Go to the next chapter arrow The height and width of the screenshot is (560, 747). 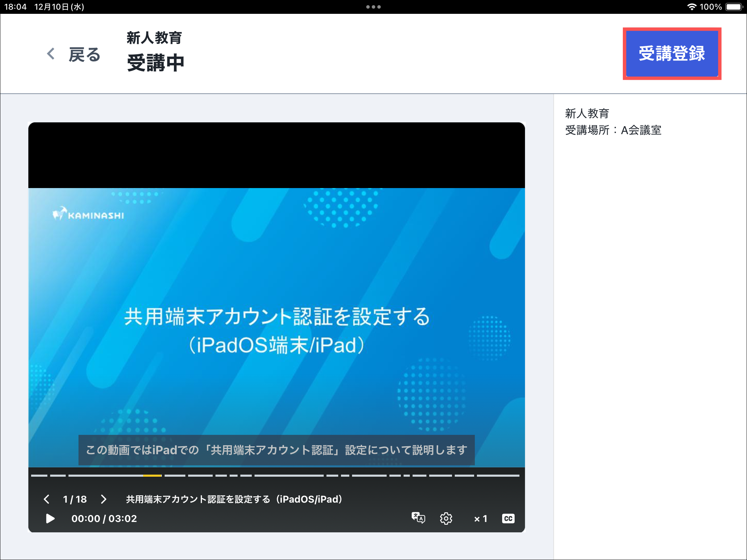(x=103, y=499)
